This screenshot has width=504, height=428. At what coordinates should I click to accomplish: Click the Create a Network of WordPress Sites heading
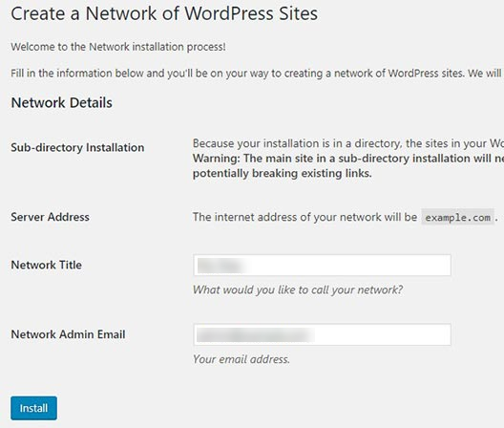(x=164, y=13)
